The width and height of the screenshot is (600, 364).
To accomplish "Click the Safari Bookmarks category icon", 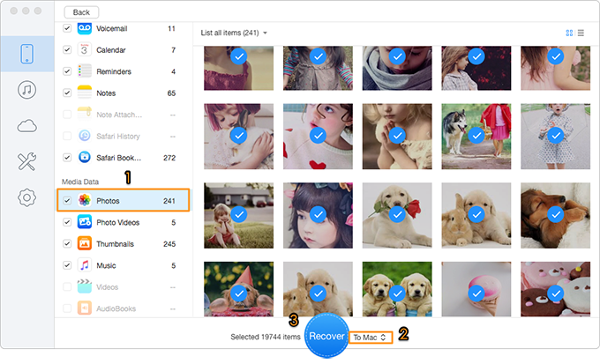I will (85, 158).
